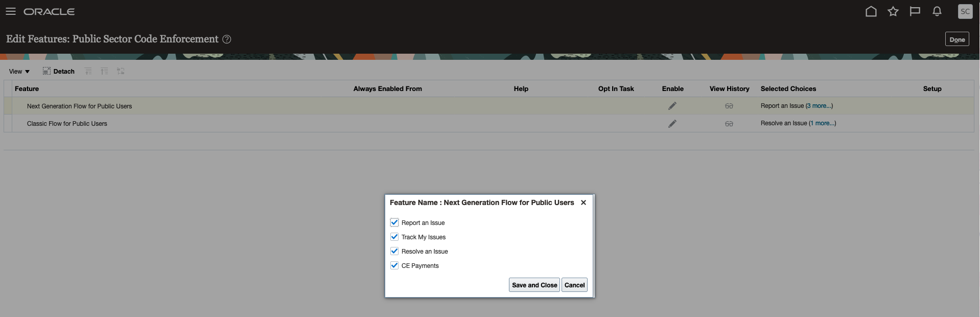Image resolution: width=980 pixels, height=317 pixels.
Task: Uncheck Resolve an Issue checkbox
Action: [394, 251]
